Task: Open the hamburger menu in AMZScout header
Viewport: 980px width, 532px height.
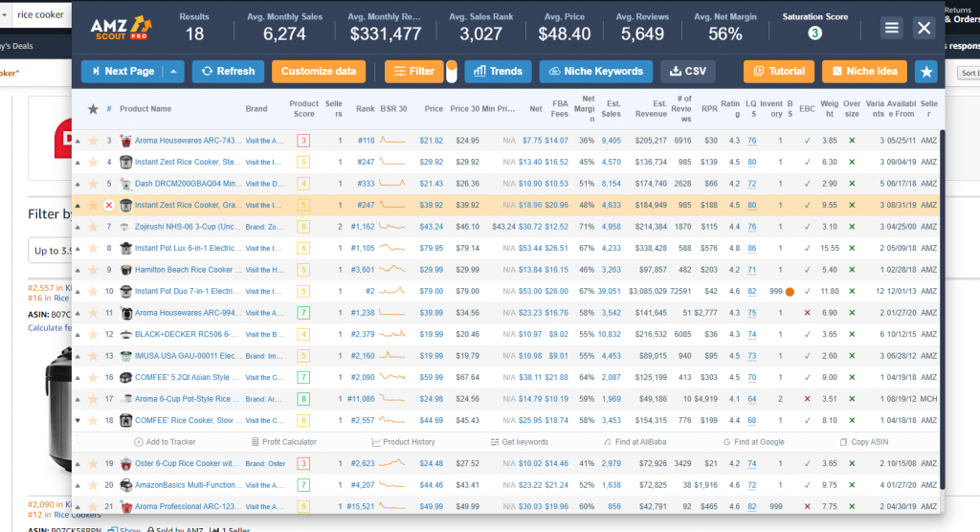Action: [x=891, y=28]
